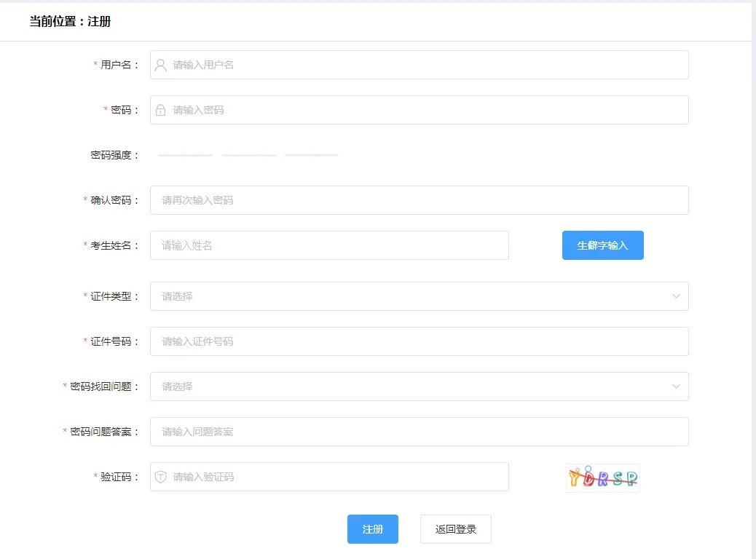Expand the ID type selection list showing 请选择
756x559 pixels.
pyautogui.click(x=419, y=296)
